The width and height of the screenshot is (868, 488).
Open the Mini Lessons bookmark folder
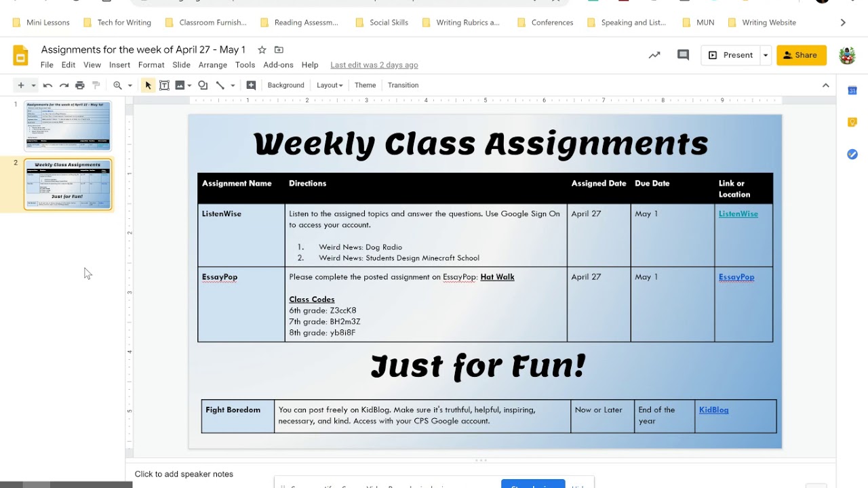click(x=41, y=22)
